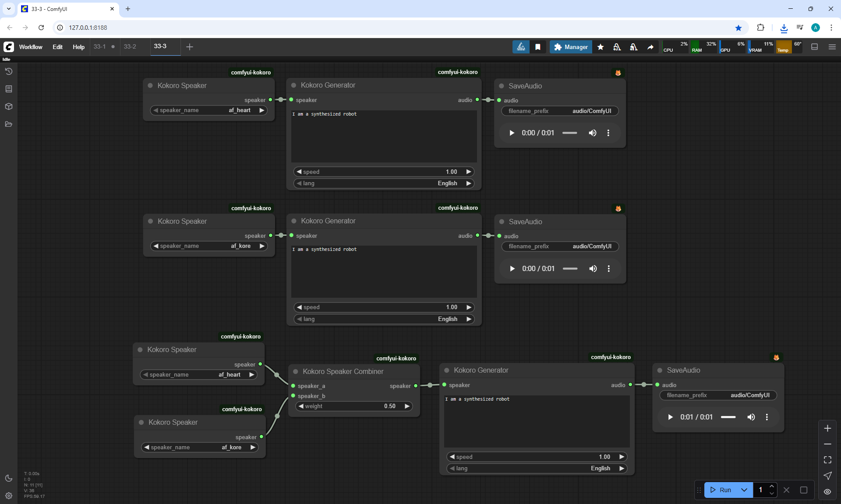This screenshot has height=504, width=841.
Task: Open the settings gear icon
Action: click(8, 496)
